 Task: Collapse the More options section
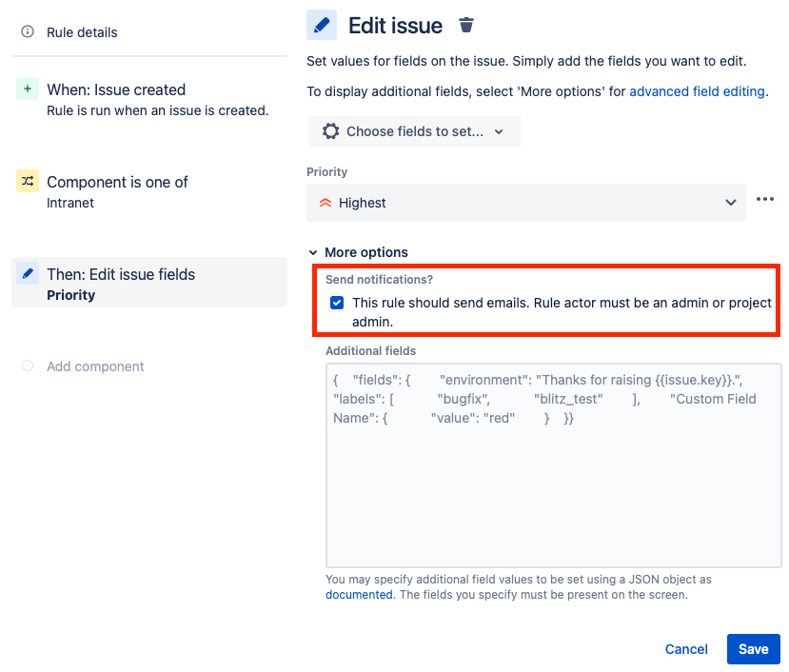coord(314,252)
